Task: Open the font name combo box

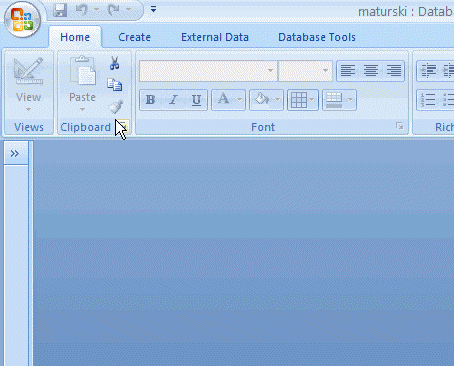Action: [x=208, y=71]
